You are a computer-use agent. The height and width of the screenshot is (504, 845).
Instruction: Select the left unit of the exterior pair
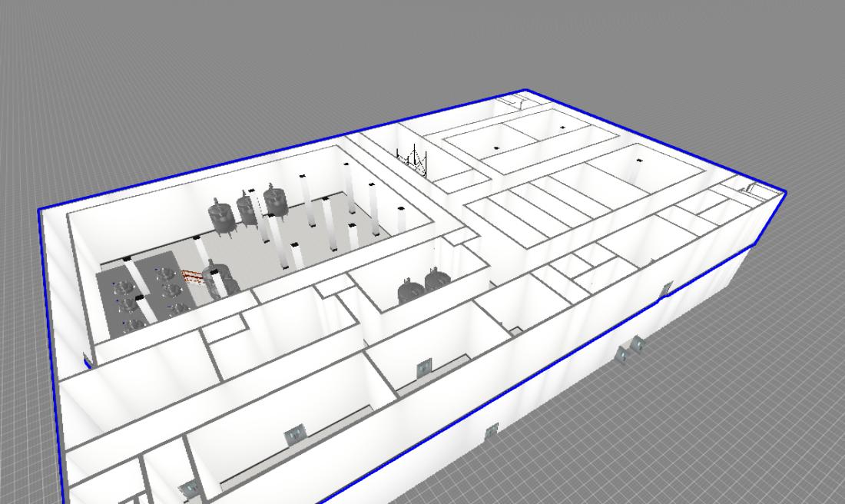tap(622, 353)
